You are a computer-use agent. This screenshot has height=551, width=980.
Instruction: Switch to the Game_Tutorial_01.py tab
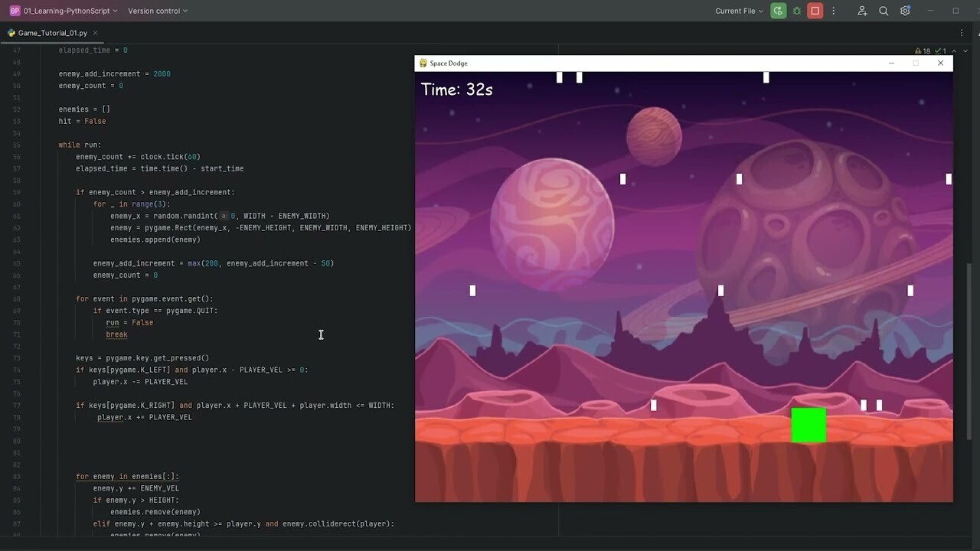[x=53, y=34]
